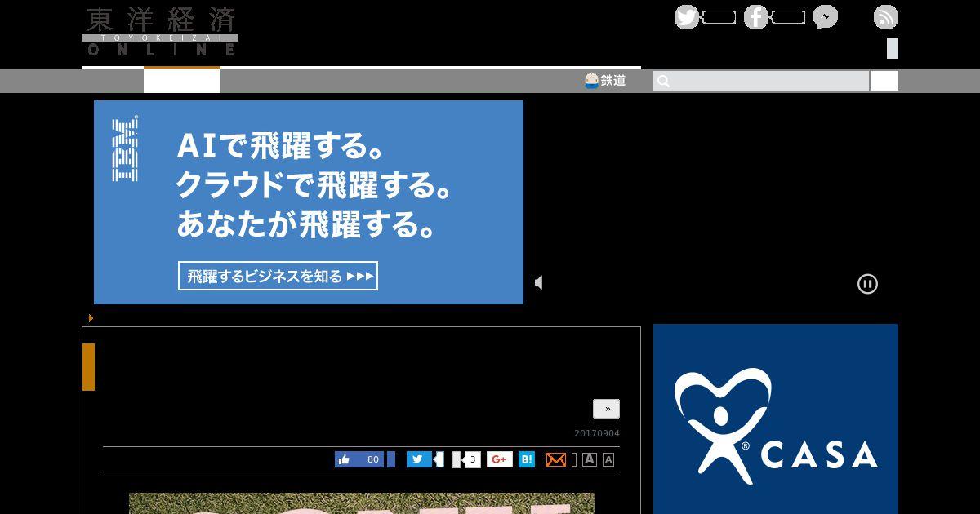Open next page with » button
This screenshot has width=980, height=514.
(x=606, y=409)
